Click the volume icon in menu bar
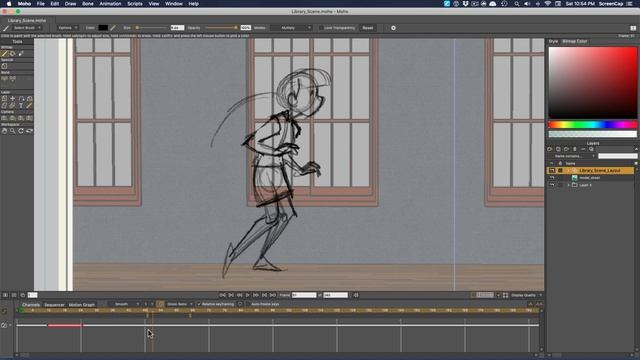640x360 pixels. pos(527,4)
